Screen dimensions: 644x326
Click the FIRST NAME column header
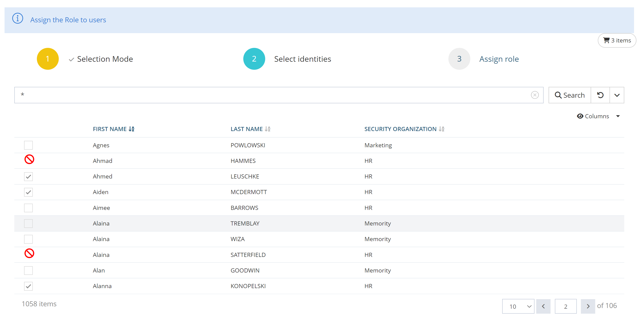[x=110, y=129]
